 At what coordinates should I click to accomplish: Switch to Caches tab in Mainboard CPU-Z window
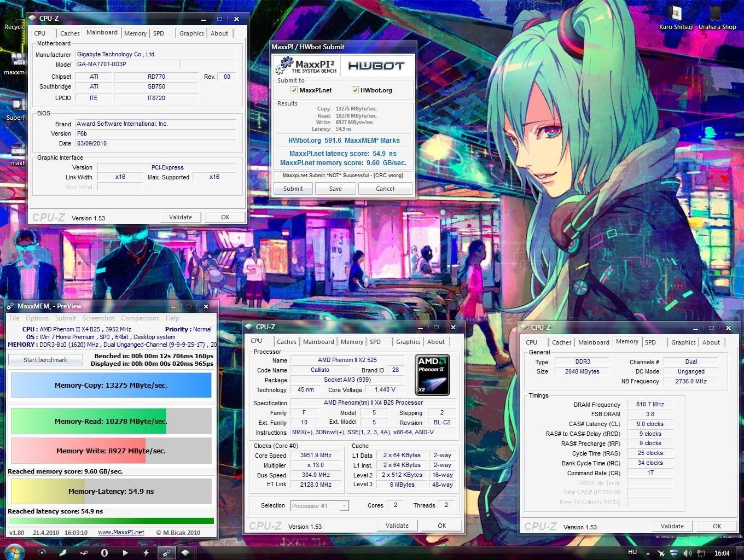70,33
